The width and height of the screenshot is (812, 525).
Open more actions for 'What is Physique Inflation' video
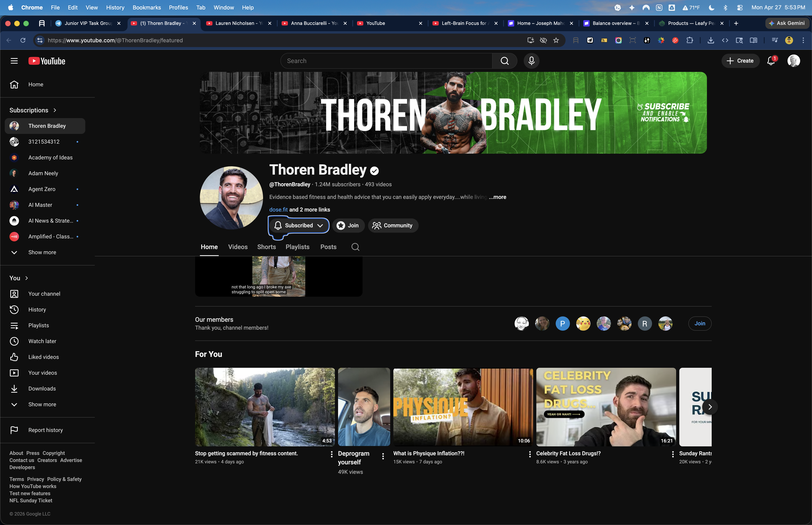tap(530, 454)
